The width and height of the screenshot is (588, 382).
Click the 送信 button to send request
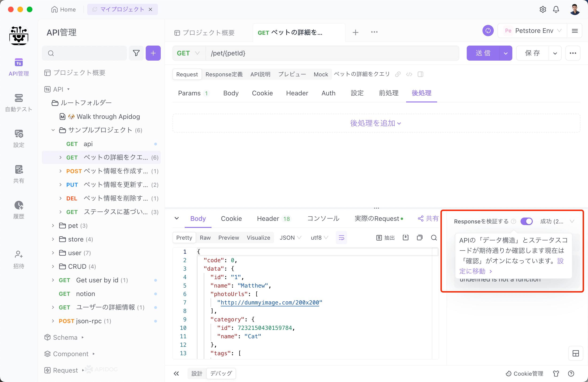click(483, 53)
